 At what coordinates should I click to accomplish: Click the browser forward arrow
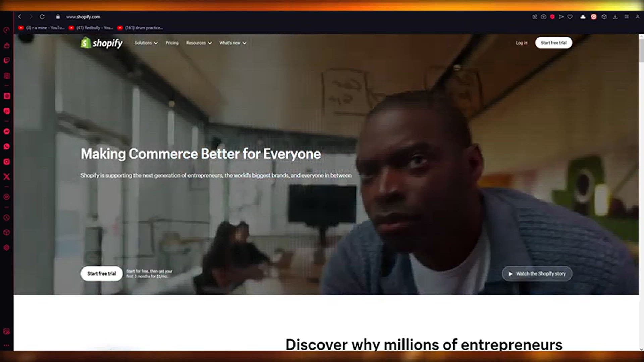pyautogui.click(x=31, y=17)
